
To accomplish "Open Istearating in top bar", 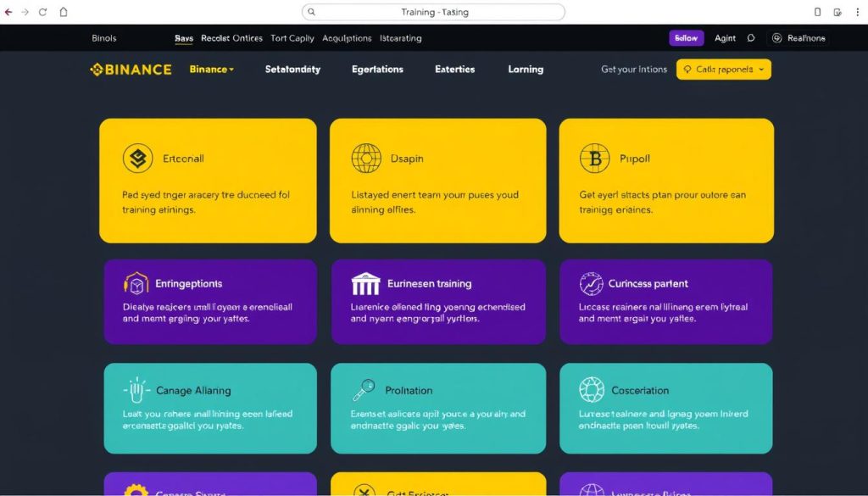I will point(401,38).
